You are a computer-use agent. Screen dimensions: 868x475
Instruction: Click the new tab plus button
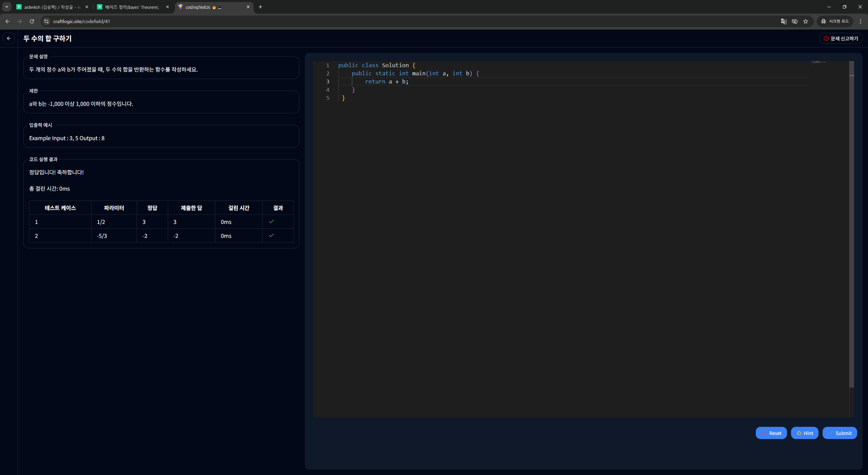coord(260,7)
